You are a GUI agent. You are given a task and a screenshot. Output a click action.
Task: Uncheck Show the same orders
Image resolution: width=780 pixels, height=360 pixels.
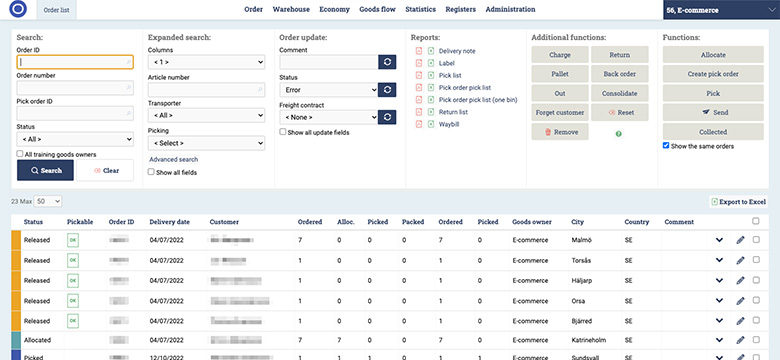666,146
